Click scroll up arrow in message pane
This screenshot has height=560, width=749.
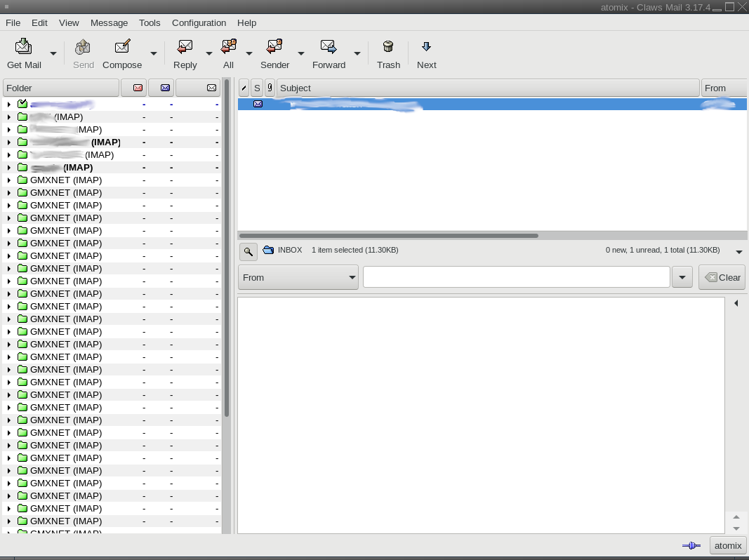click(736, 517)
